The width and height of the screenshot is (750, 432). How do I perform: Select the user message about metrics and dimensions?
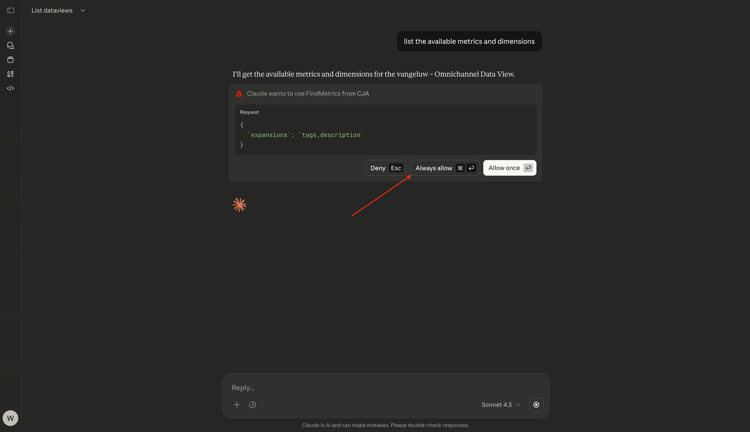(469, 42)
